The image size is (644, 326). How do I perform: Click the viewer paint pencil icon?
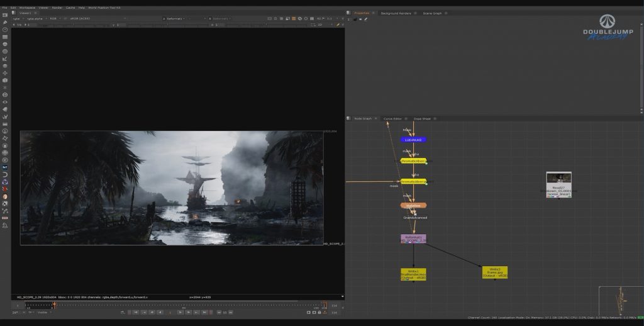338,25
